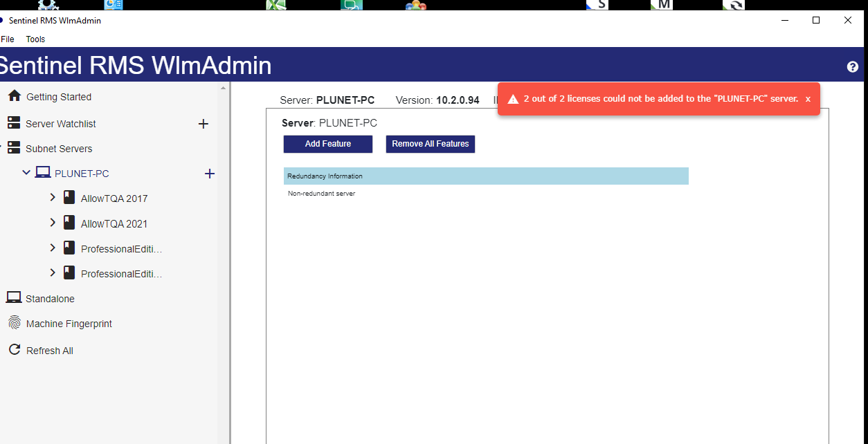The width and height of the screenshot is (868, 444).
Task: Select the Machine Fingerprint icon
Action: (x=14, y=323)
